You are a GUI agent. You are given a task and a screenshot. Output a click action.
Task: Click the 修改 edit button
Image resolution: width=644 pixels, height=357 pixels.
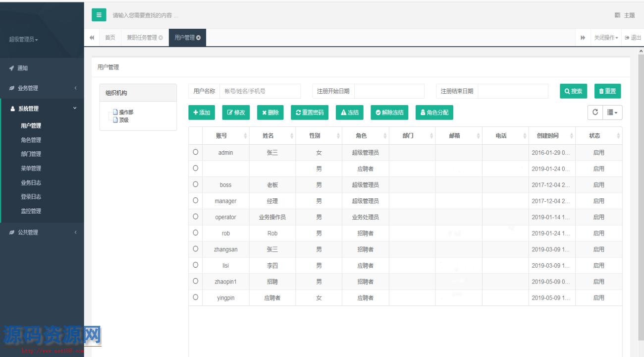pos(236,113)
